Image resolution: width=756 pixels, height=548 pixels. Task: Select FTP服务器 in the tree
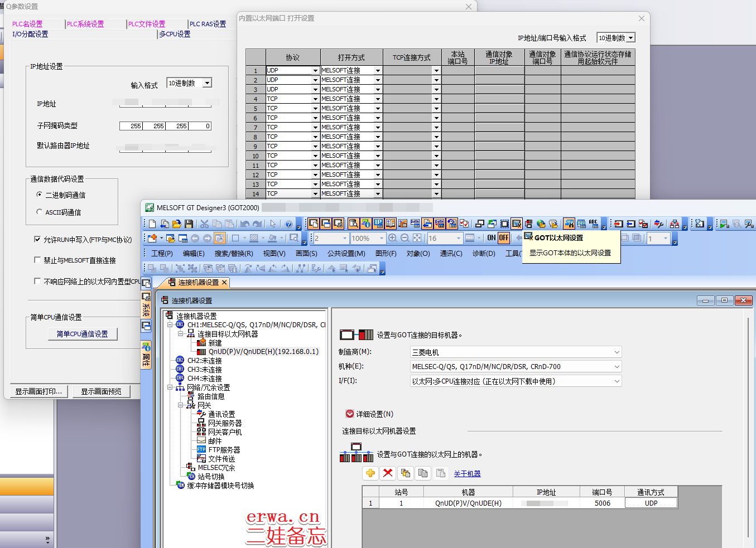224,449
